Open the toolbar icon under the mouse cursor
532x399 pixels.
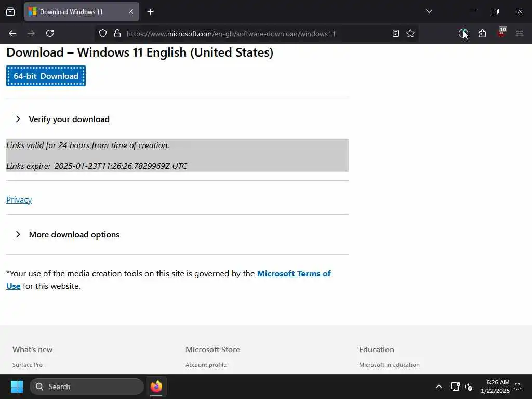(463, 34)
